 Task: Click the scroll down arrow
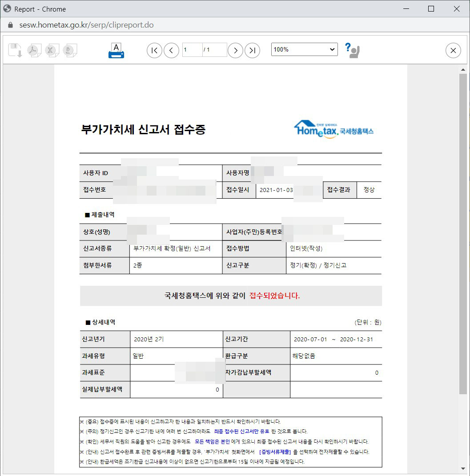point(463,468)
